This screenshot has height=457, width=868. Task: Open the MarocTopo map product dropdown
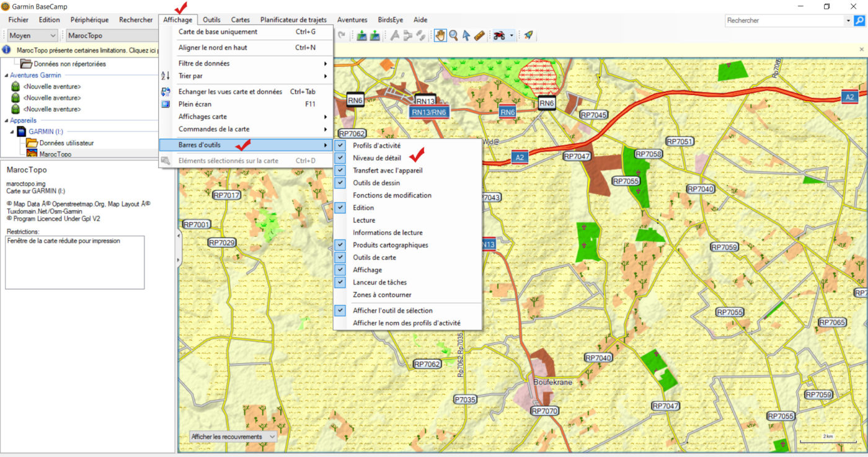(112, 35)
